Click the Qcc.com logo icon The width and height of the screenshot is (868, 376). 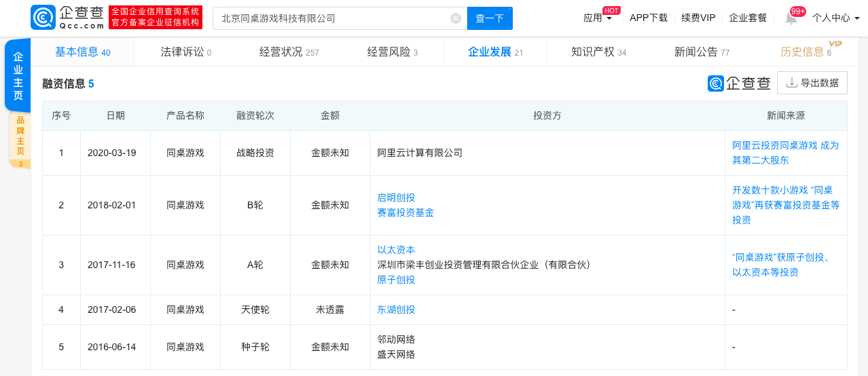(x=43, y=18)
